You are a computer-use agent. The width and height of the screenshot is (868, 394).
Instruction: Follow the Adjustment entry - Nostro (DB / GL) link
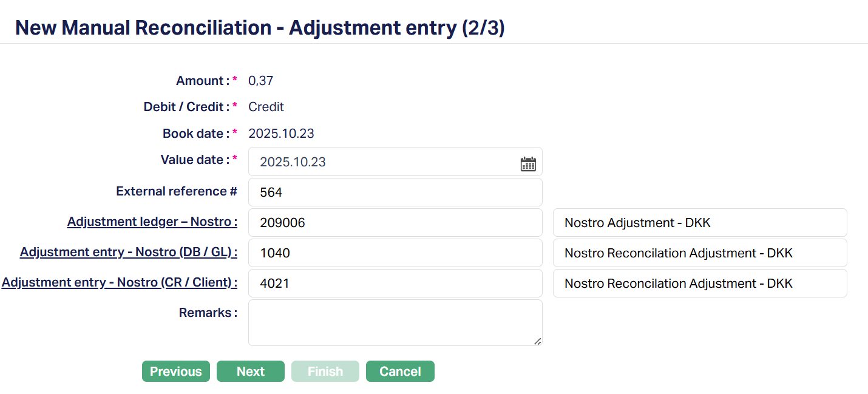[x=128, y=252]
